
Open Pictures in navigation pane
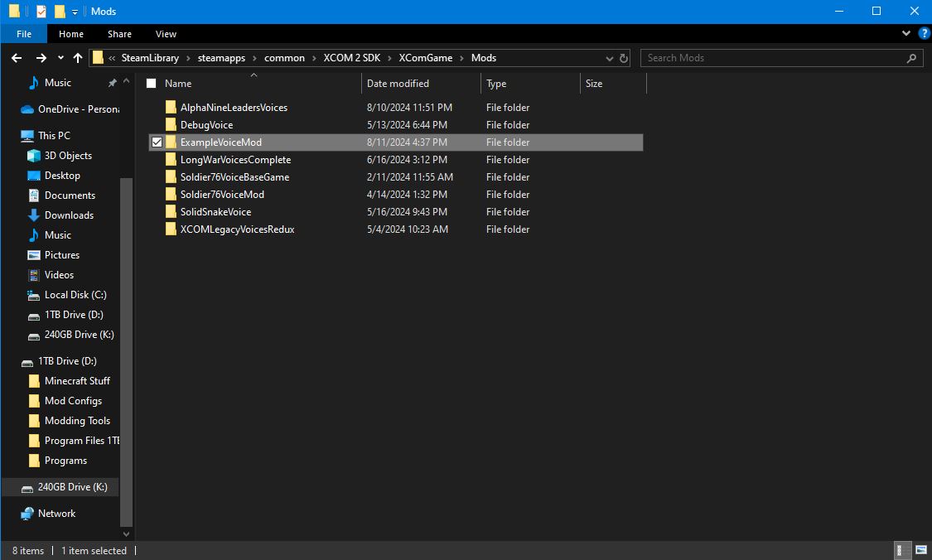pyautogui.click(x=62, y=254)
